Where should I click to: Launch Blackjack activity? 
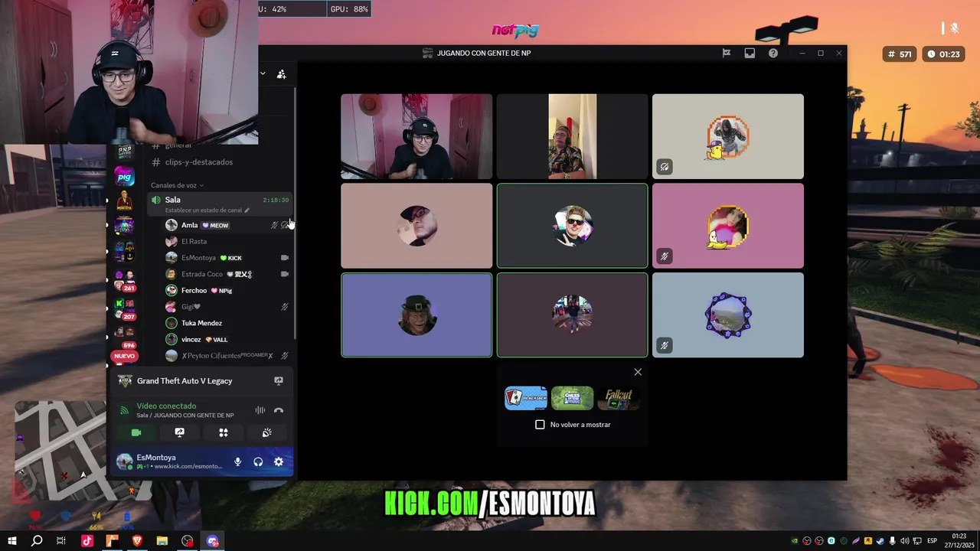coord(526,398)
